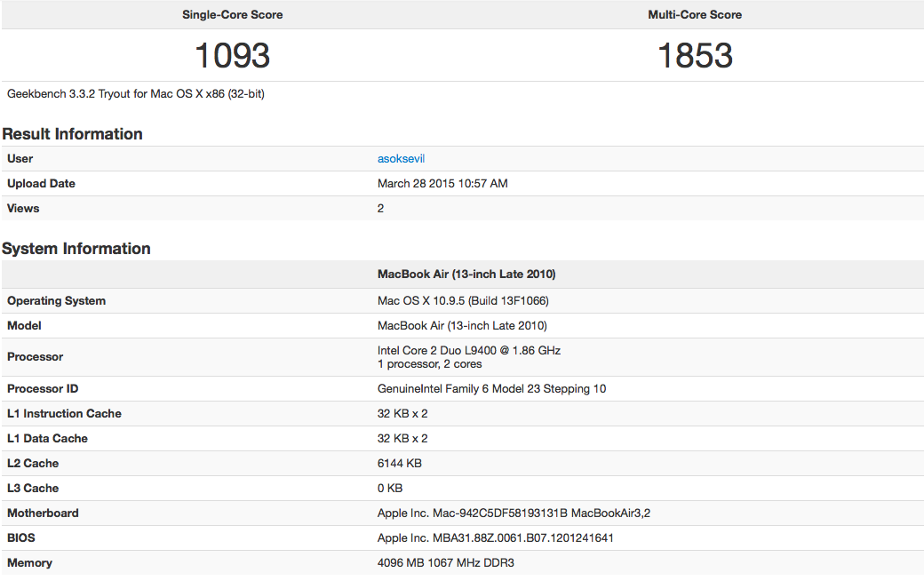Click the Processor row label
The width and height of the screenshot is (924, 581).
[36, 356]
